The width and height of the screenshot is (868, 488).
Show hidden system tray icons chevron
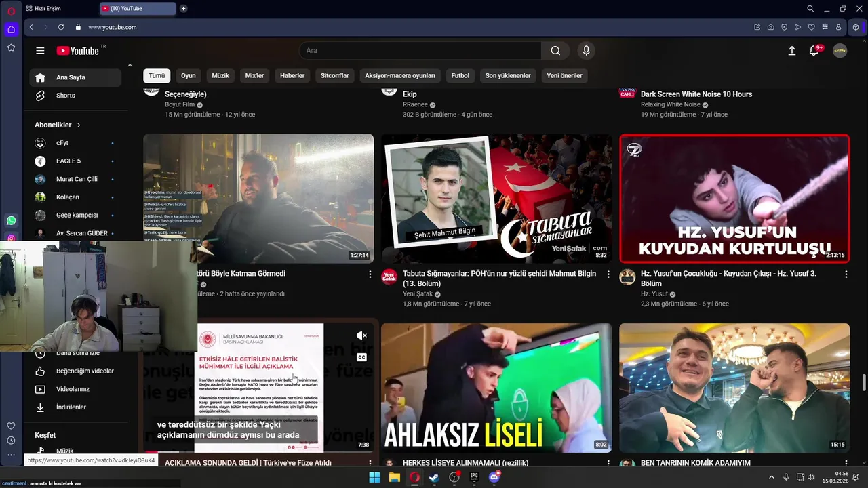[x=771, y=477]
